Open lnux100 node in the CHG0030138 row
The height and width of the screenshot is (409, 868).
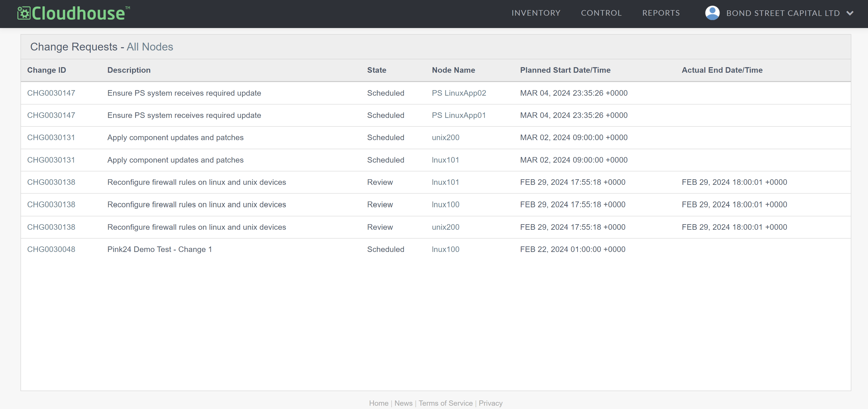point(445,204)
